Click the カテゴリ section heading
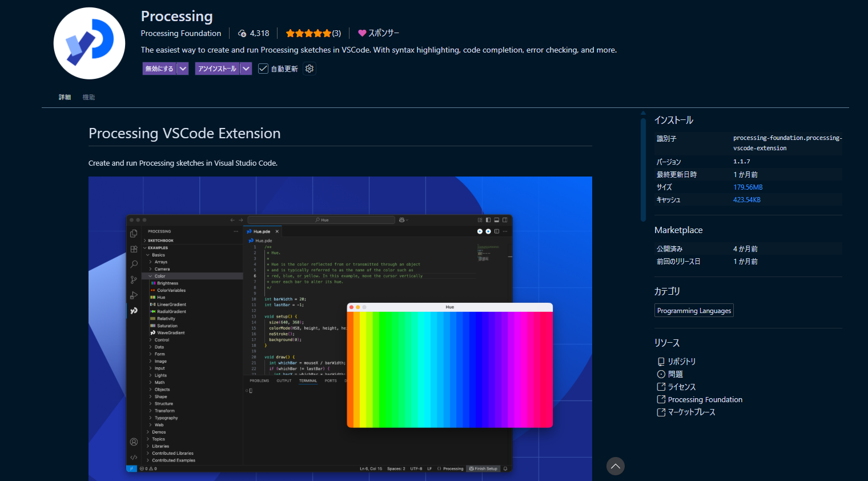868x481 pixels. click(667, 291)
